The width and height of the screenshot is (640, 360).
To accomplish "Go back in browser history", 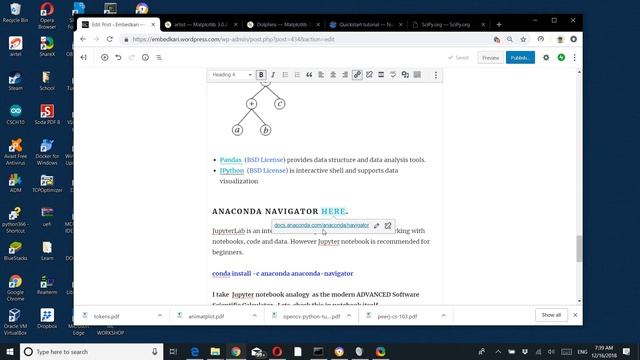I will coord(83,39).
